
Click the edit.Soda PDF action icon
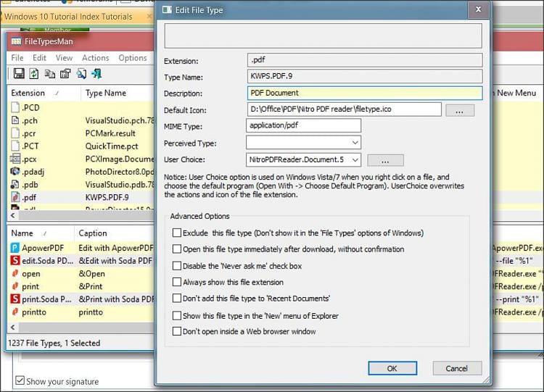[x=15, y=261]
